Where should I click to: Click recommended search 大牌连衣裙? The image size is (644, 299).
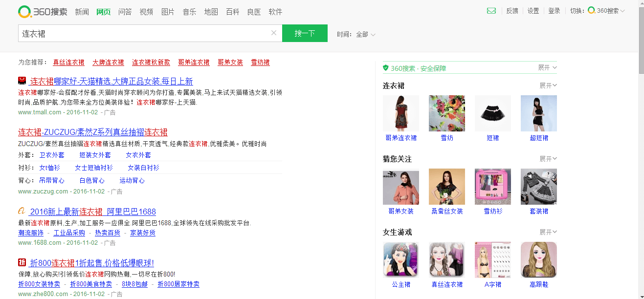click(x=108, y=63)
